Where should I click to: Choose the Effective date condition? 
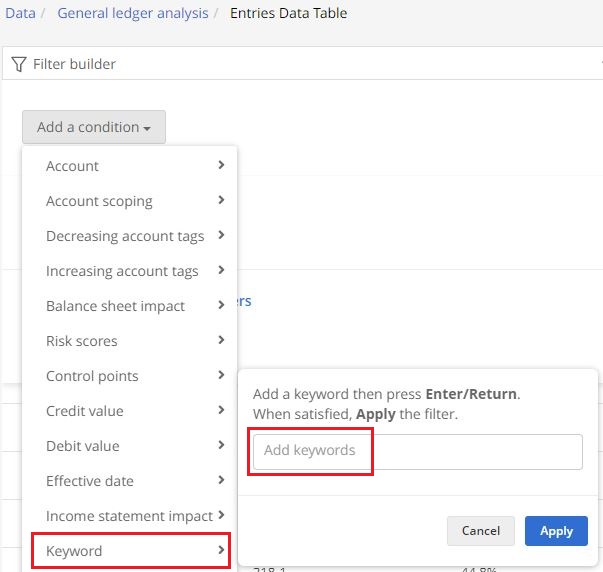[x=130, y=481]
